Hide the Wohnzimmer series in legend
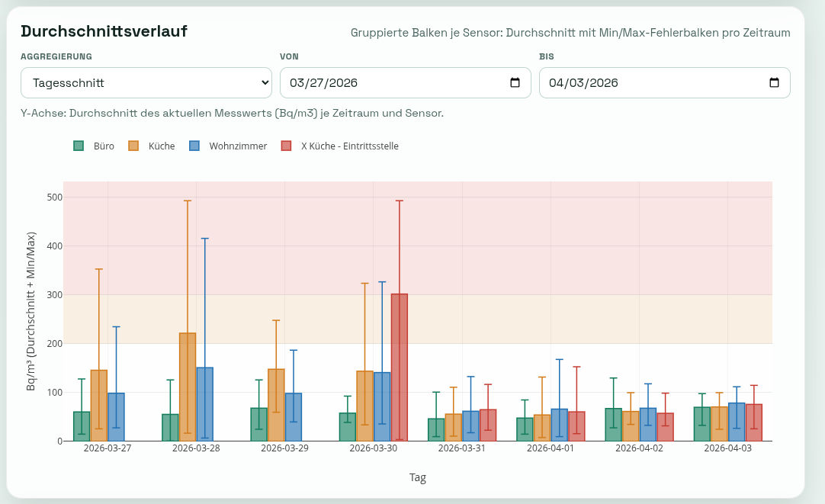Image resolution: width=825 pixels, height=504 pixels. (x=238, y=146)
